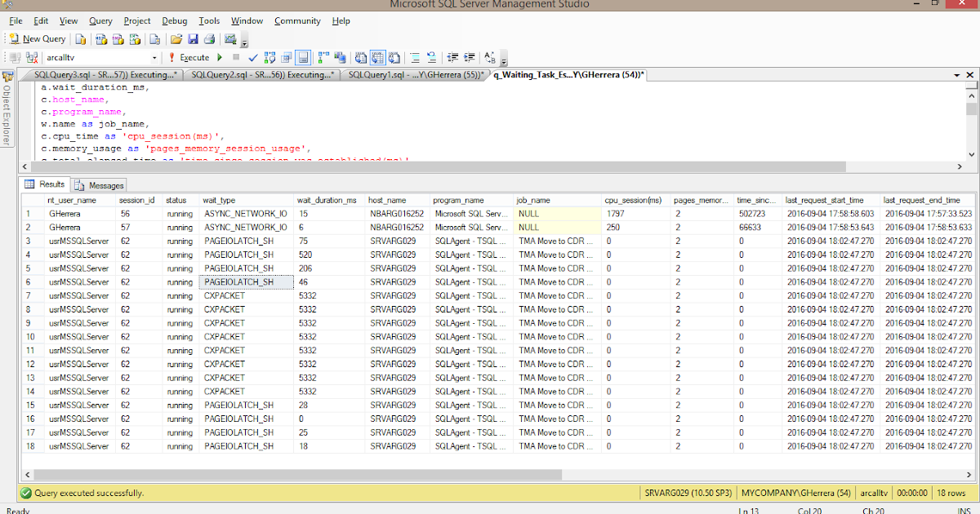The width and height of the screenshot is (980, 514).
Task: Select the New Query icon
Action: click(x=36, y=38)
